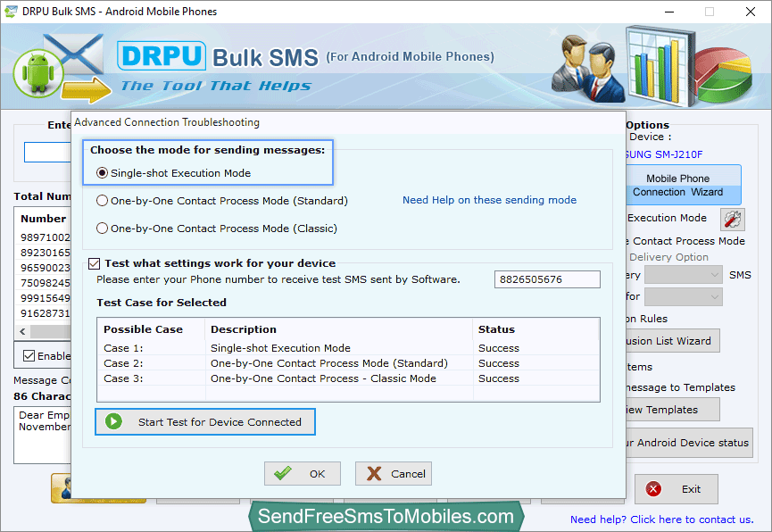Screen dimensions: 772x532
Task: Open the first Delivery Option dropdown
Action: pos(684,275)
